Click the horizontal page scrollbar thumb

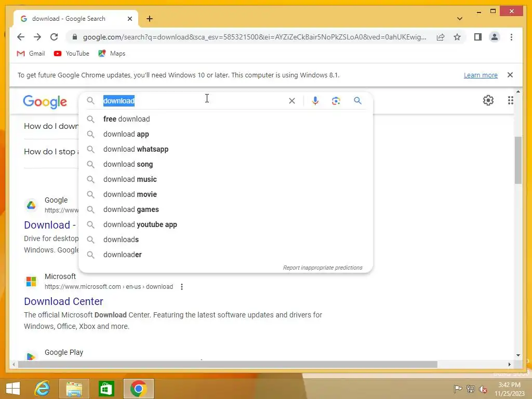click(228, 364)
